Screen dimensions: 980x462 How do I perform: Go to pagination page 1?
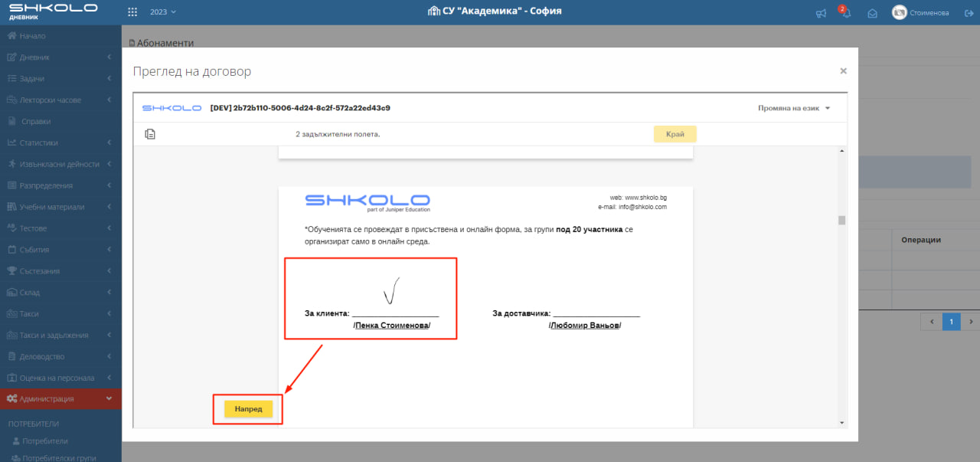click(x=951, y=322)
